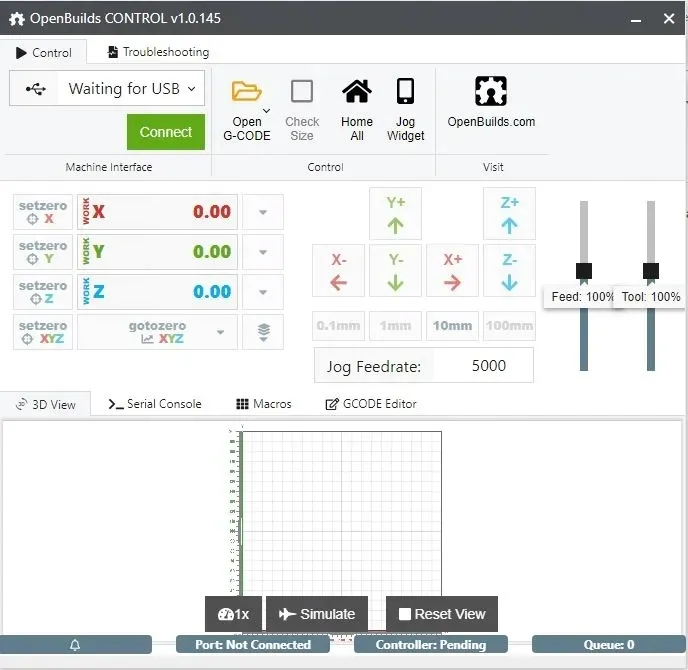Open the Serial Console tab
The width and height of the screenshot is (688, 670).
pos(155,404)
